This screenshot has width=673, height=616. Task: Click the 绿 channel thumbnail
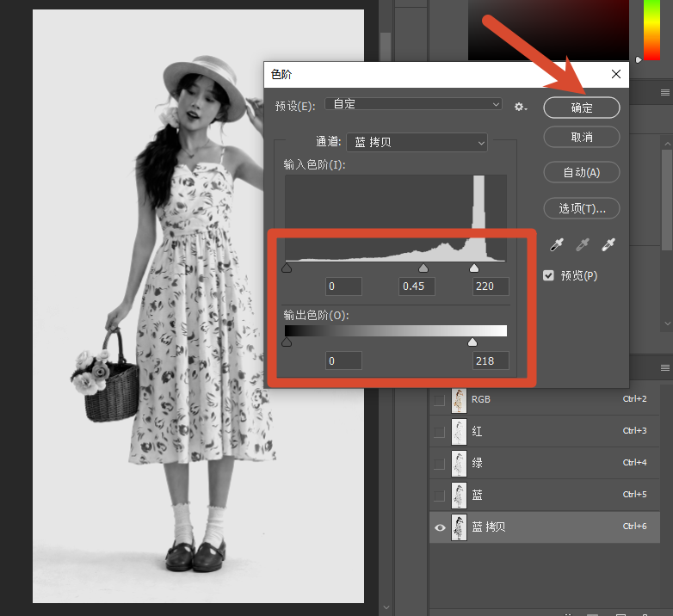coord(459,464)
